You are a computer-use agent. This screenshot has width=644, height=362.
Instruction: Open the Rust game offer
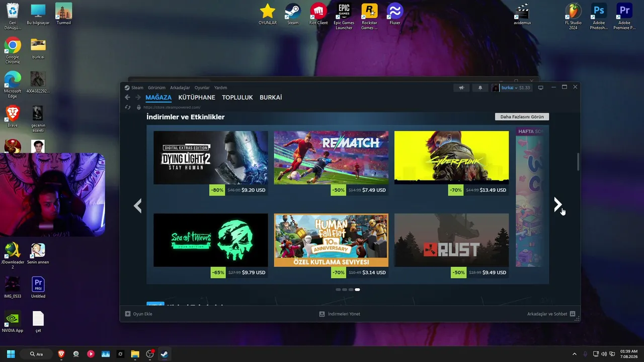click(x=452, y=246)
